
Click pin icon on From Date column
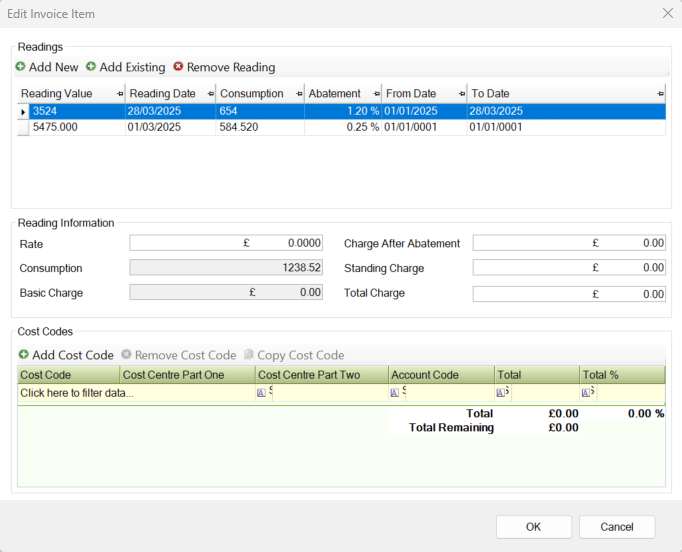[x=461, y=94]
